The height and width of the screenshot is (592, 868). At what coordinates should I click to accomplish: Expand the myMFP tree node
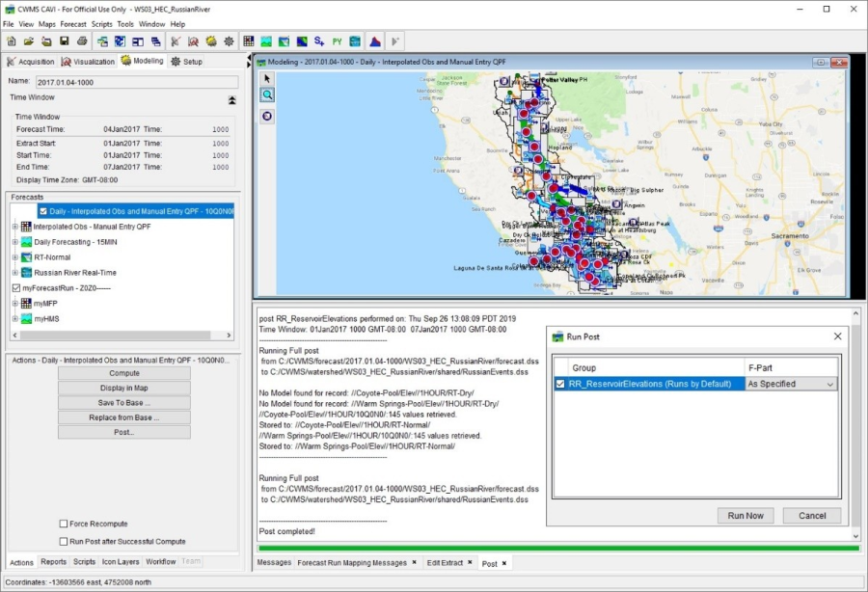pos(14,303)
